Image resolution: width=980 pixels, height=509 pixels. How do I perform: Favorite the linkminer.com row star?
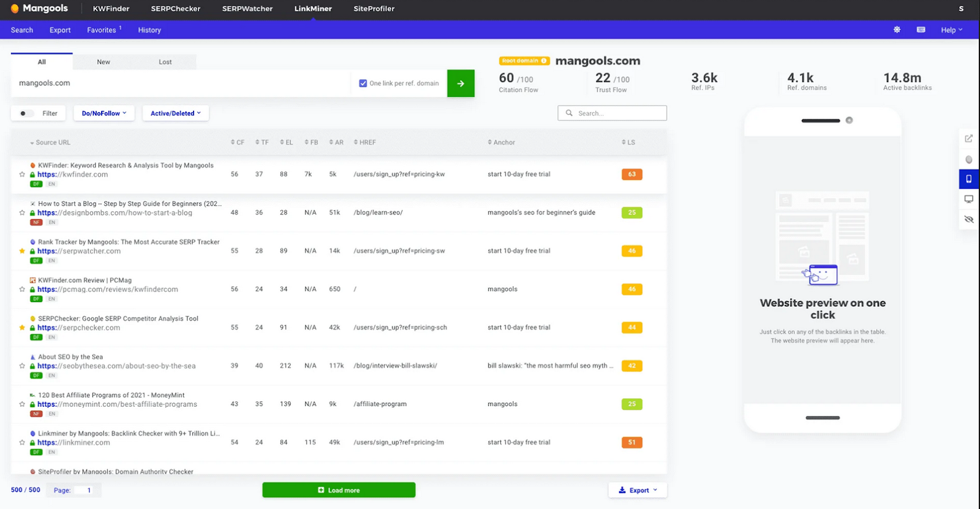pyautogui.click(x=23, y=442)
